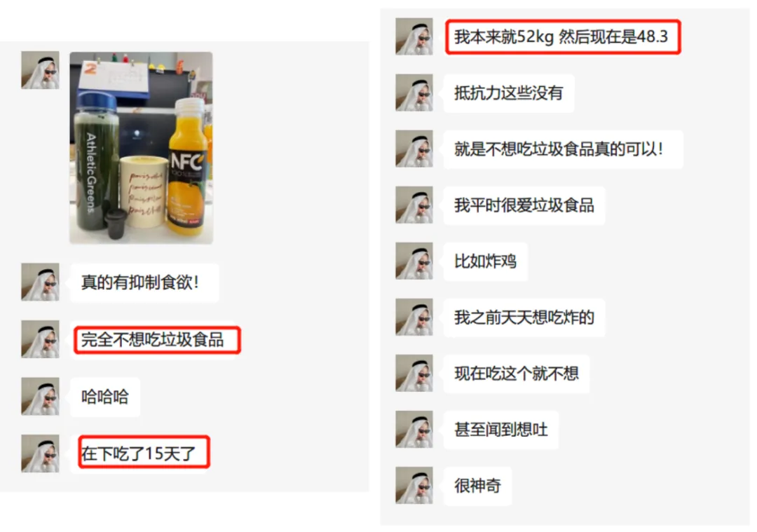Click avatar next to 抵抗力这些没有

click(x=414, y=93)
